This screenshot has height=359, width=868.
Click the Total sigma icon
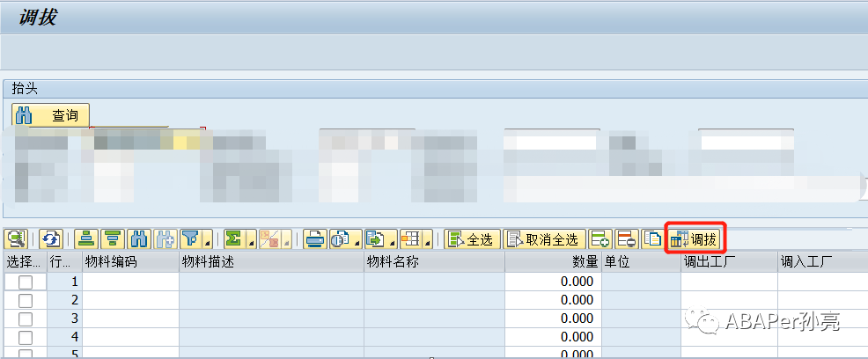[x=235, y=239]
